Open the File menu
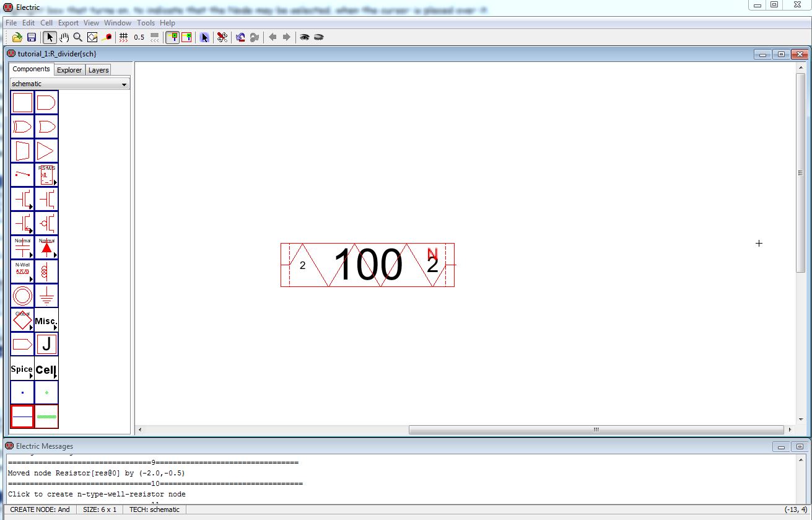 (x=11, y=23)
